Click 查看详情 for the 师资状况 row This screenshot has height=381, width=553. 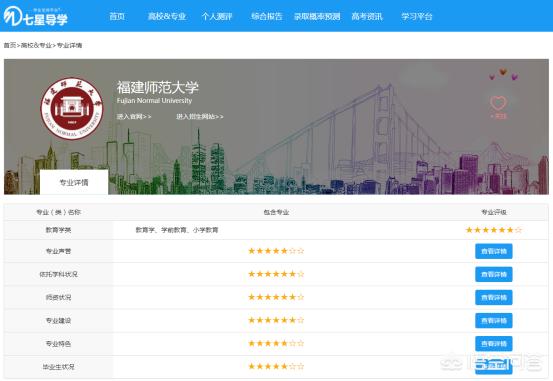click(494, 297)
